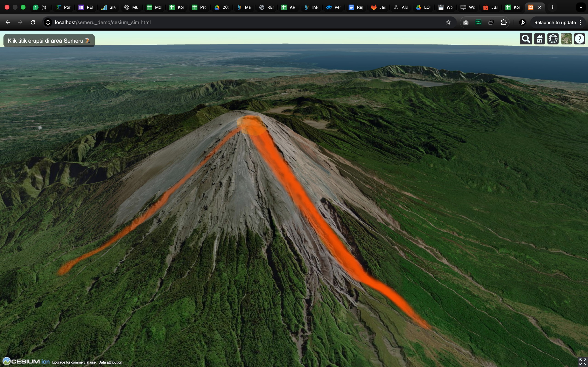Open the browser extensions puzzle icon
The image size is (588, 367).
[x=504, y=22]
